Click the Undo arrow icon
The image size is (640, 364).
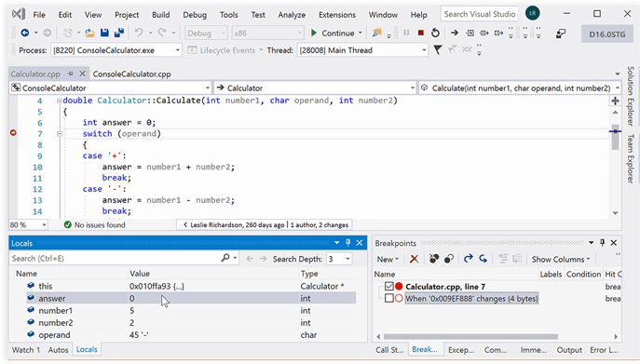(139, 33)
